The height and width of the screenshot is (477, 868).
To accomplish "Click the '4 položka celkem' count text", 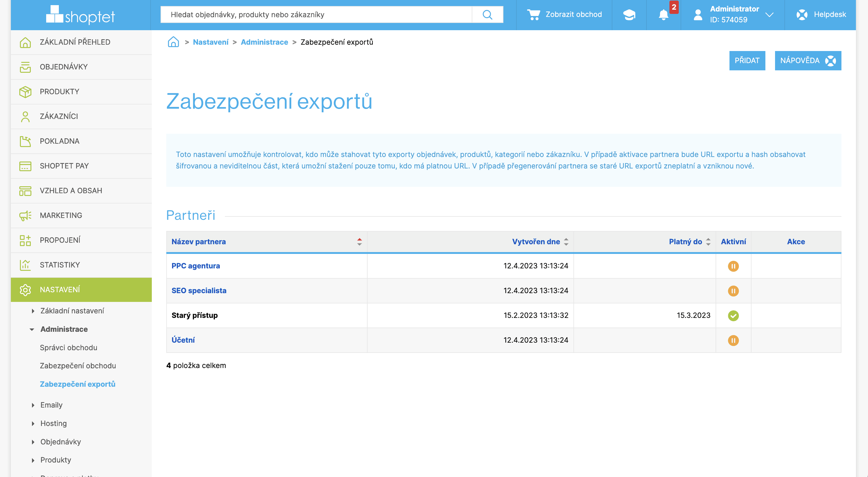I will pyautogui.click(x=196, y=365).
